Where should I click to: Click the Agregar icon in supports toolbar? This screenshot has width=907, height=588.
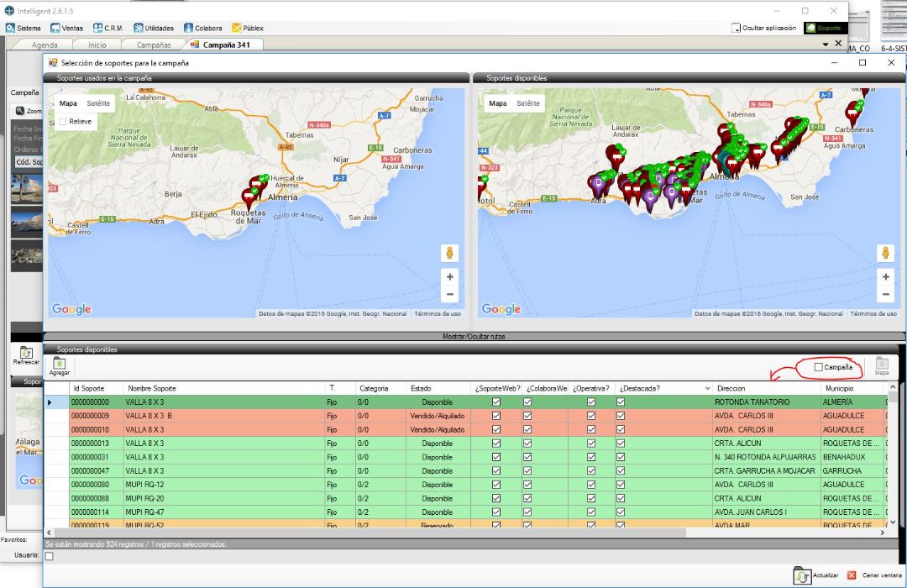[60, 363]
